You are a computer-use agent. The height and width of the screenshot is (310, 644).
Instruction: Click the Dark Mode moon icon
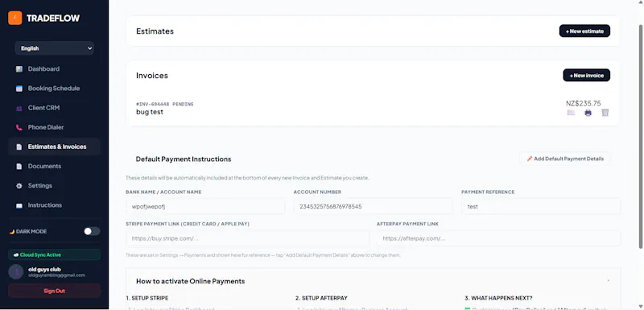pos(12,232)
